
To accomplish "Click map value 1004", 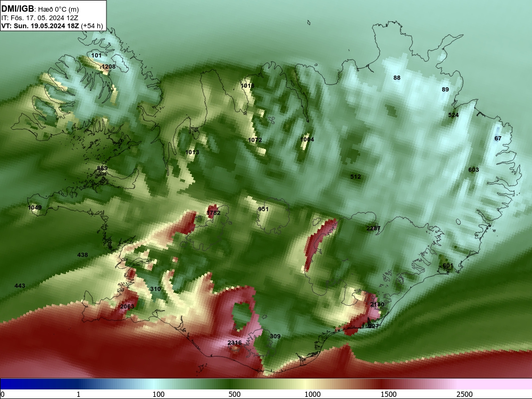I will [307, 139].
